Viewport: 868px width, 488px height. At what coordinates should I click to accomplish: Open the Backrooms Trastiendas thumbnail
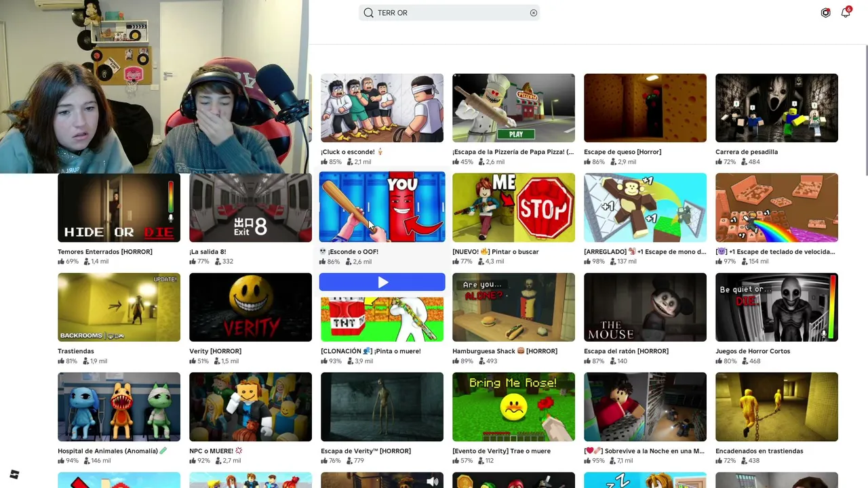(x=119, y=307)
